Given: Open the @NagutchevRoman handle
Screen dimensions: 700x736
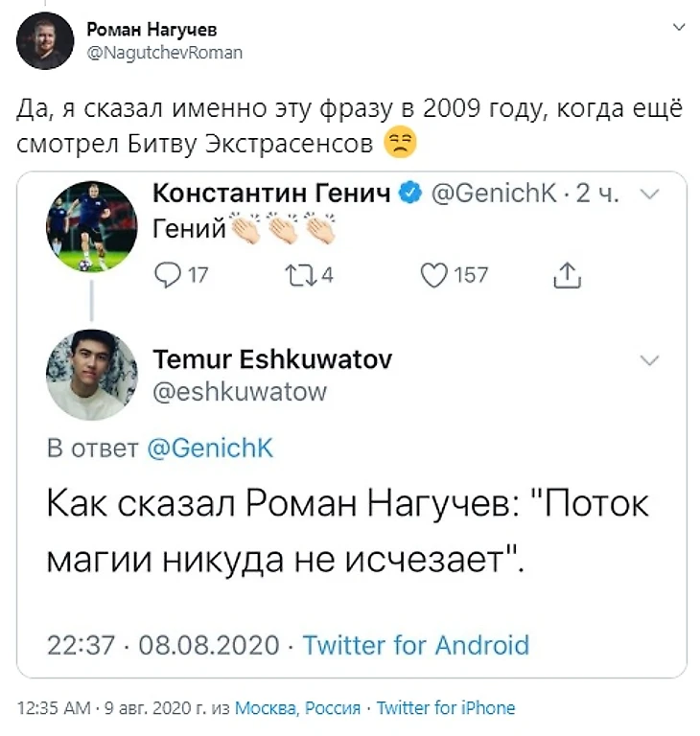Looking at the screenshot, I should 165,54.
